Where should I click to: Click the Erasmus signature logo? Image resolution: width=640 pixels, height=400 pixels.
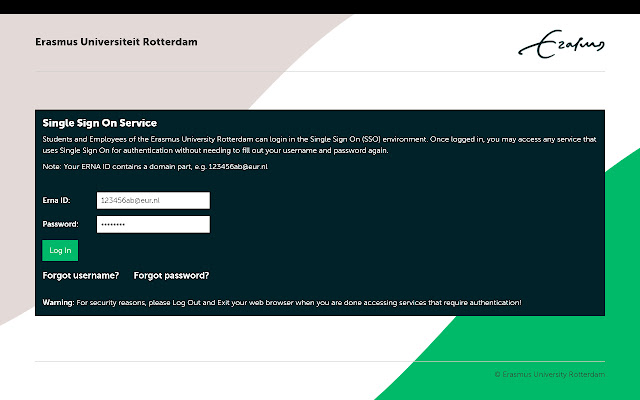pyautogui.click(x=561, y=45)
